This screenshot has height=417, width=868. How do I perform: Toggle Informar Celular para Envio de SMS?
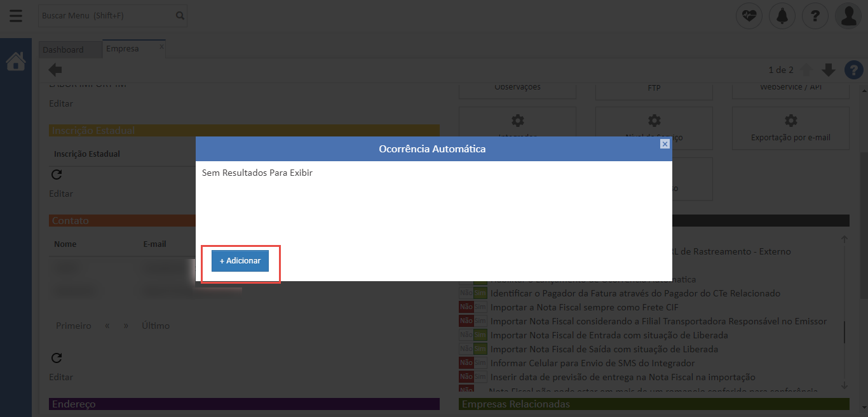point(473,363)
